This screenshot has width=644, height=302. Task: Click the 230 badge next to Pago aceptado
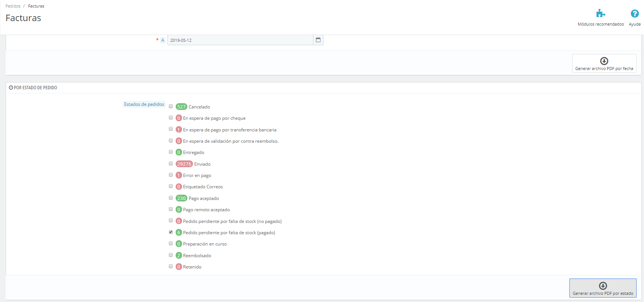(181, 198)
